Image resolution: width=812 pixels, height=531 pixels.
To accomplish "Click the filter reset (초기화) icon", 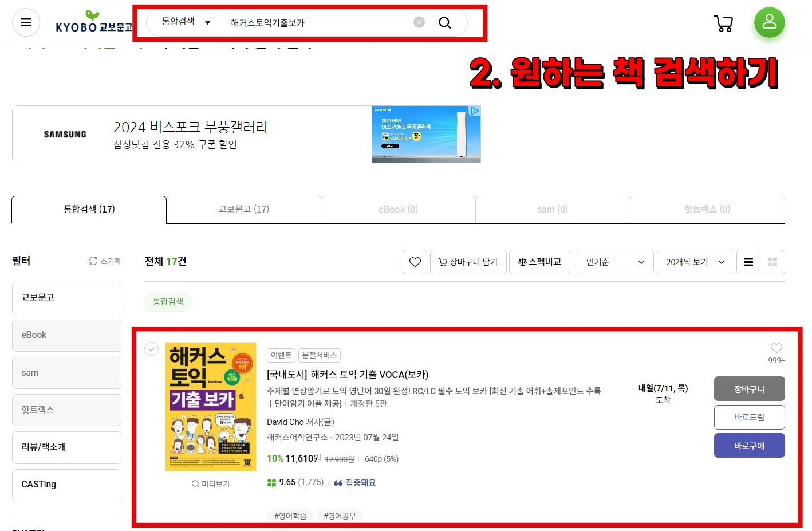I will tap(93, 261).
